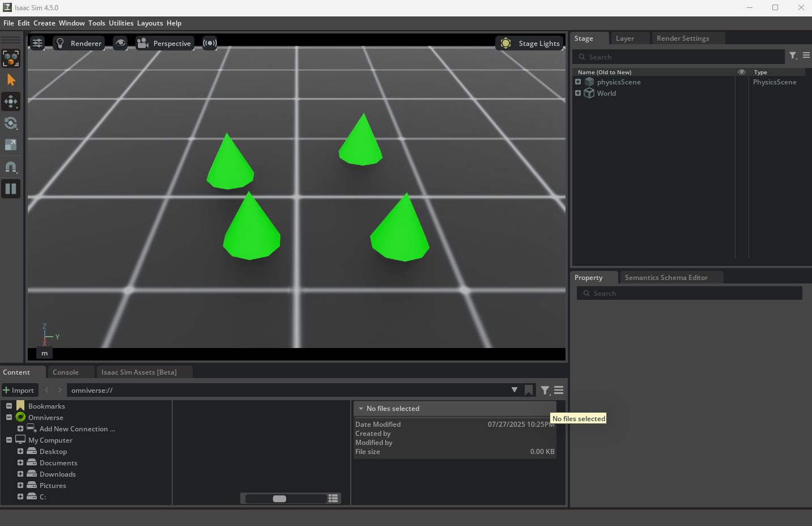Activate the Rotate tool
812x526 pixels.
[x=11, y=123]
